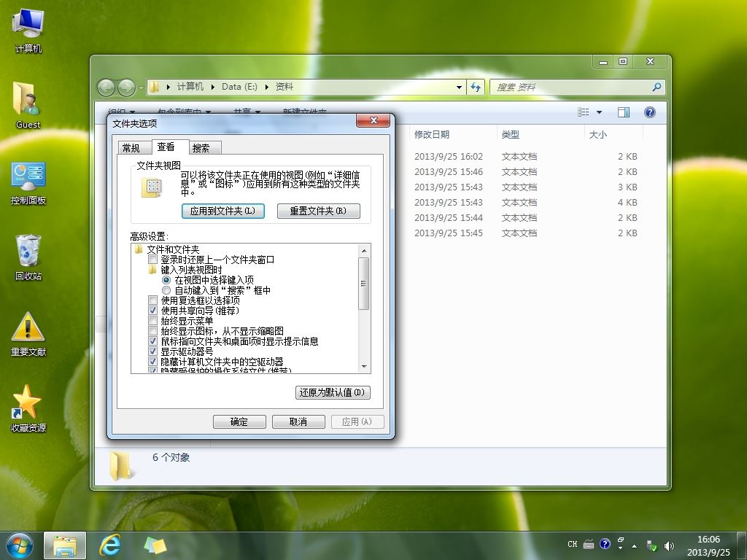Uncheck 使用共享向导(推荐) checkbox

152,311
